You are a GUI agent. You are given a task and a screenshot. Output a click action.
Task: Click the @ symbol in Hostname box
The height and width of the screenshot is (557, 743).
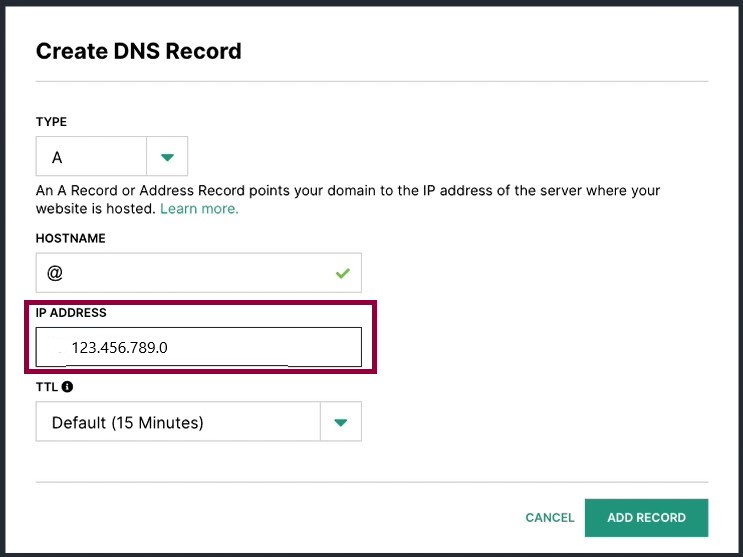(55, 273)
